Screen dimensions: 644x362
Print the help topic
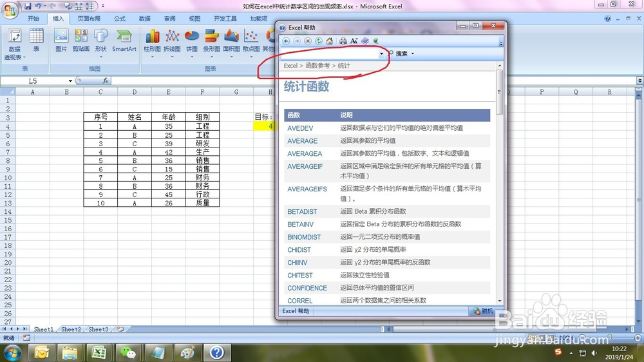pos(343,41)
